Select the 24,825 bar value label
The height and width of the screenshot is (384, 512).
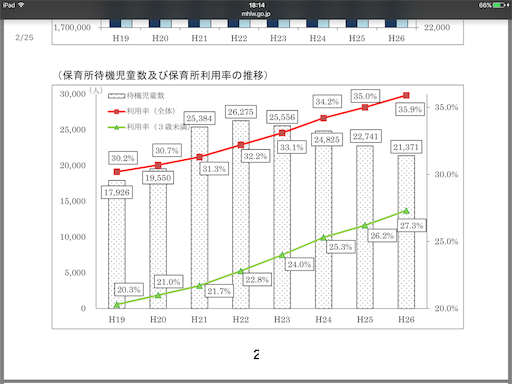tap(327, 139)
